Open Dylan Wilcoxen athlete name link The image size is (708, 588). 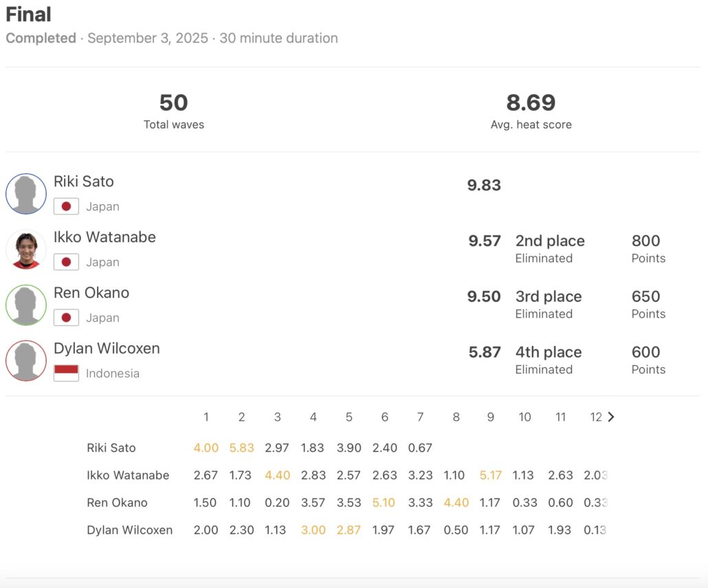107,349
